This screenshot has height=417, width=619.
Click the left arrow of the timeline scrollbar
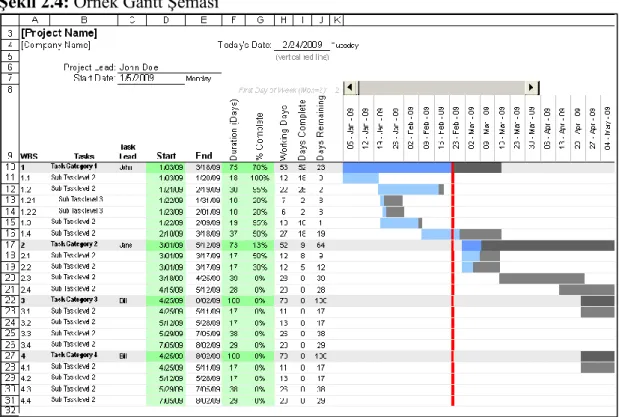click(351, 88)
